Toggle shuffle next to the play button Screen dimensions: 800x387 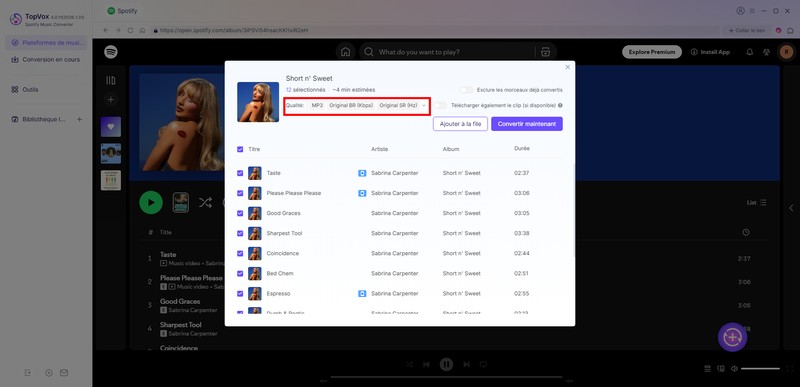tap(205, 202)
